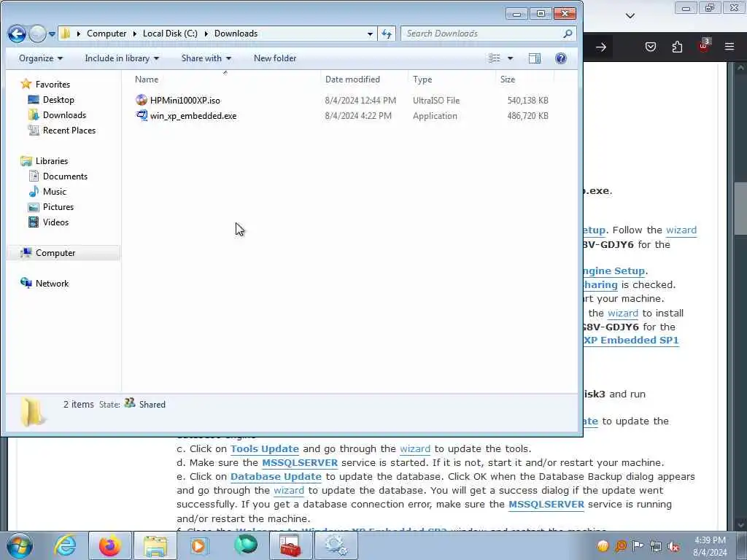This screenshot has height=560, width=747.
Task: Click the Firefox Go arrow button
Action: tap(601, 47)
